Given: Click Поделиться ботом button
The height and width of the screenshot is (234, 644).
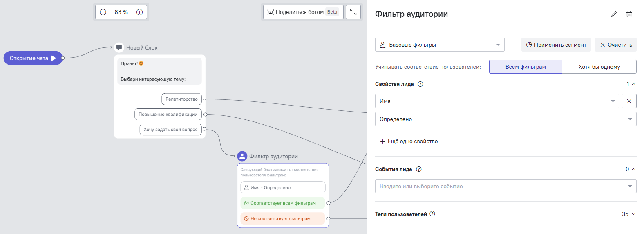Looking at the screenshot, I should point(303,12).
